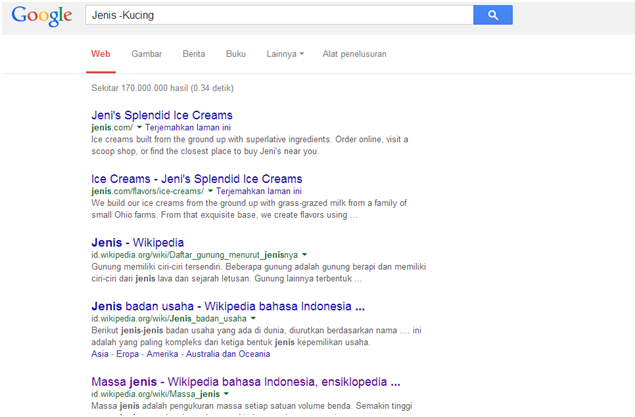The height and width of the screenshot is (417, 635).
Task: Click the id.wikipedia.org/wiki/Jenis_badan_usaha URL
Action: coord(169,318)
